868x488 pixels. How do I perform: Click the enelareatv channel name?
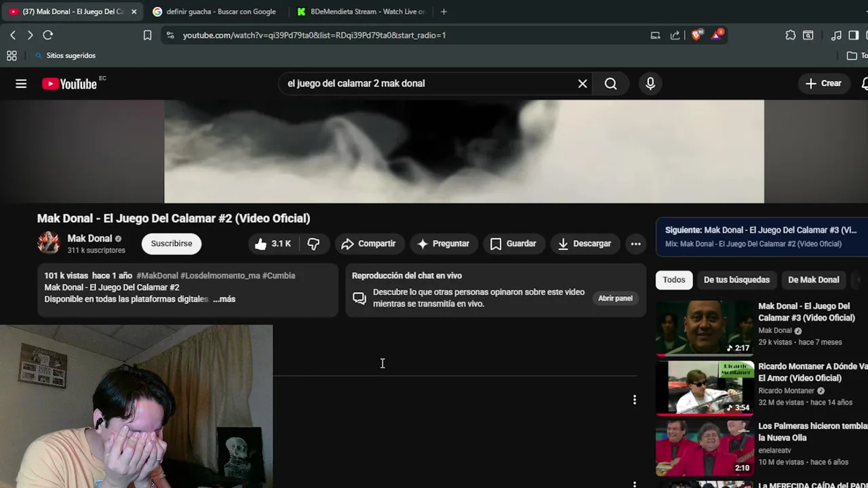[774, 451]
